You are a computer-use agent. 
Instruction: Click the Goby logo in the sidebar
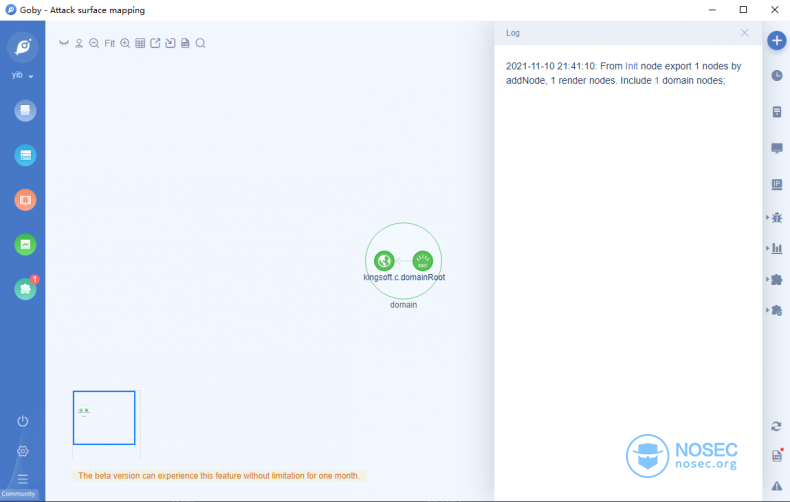(x=23, y=47)
